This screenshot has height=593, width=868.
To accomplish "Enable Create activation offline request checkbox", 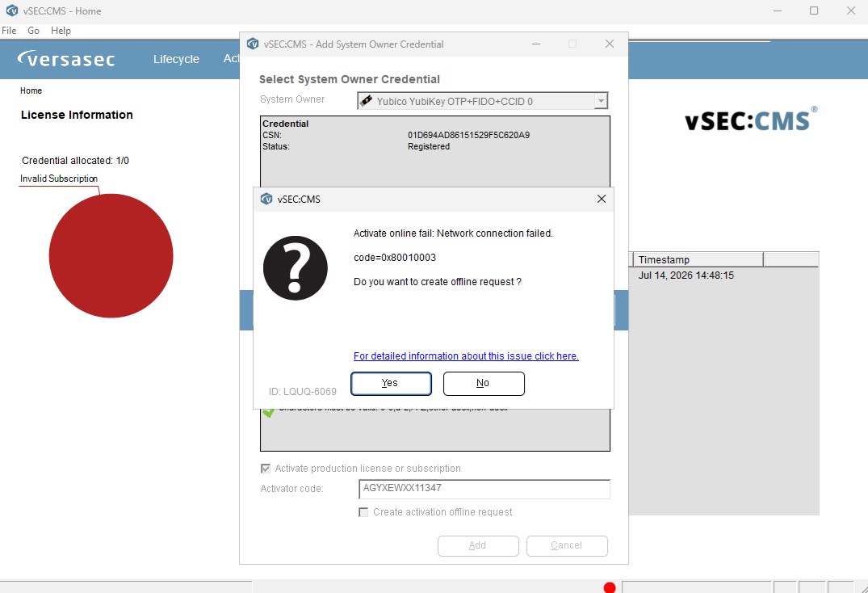I will tap(363, 512).
